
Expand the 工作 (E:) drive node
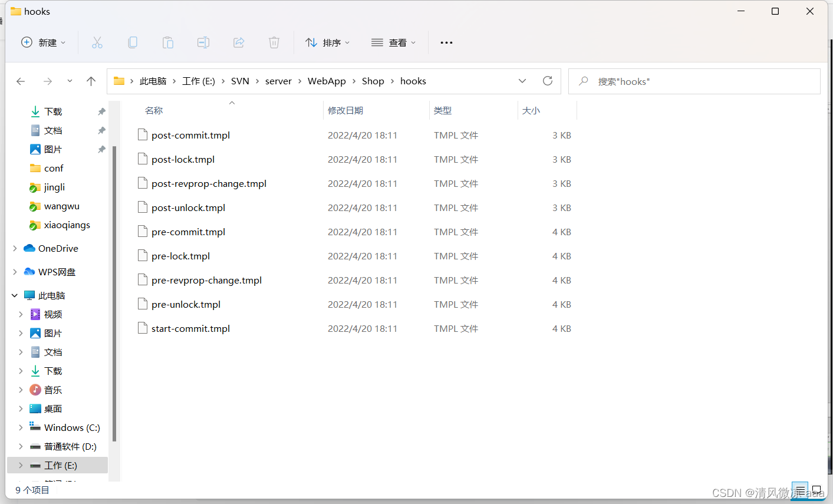[21, 465]
